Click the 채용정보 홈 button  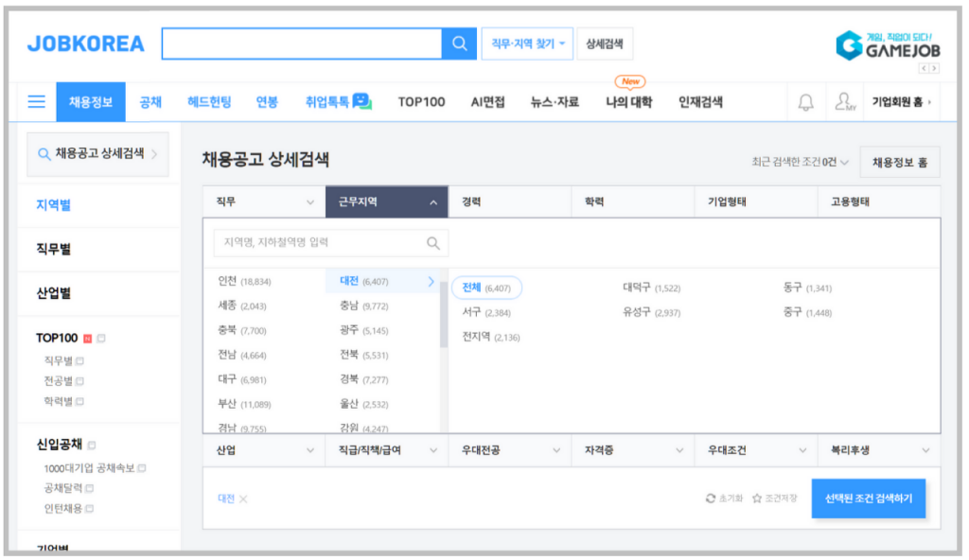pos(900,162)
